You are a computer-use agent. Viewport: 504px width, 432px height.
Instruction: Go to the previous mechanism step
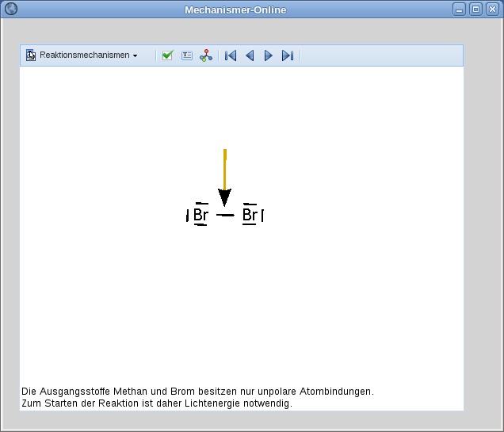(250, 55)
